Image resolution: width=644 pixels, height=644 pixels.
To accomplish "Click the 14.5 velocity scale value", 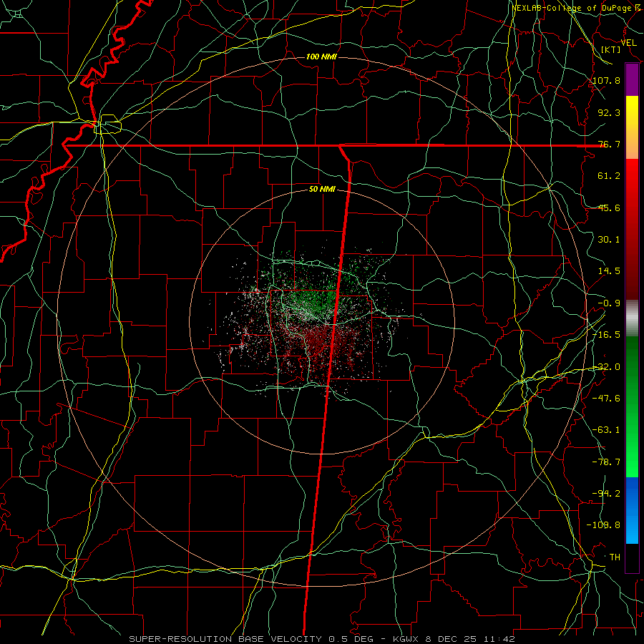I will (609, 271).
